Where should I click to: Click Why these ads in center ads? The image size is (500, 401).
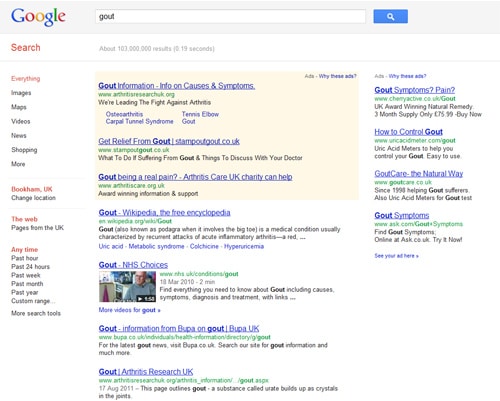[x=337, y=76]
